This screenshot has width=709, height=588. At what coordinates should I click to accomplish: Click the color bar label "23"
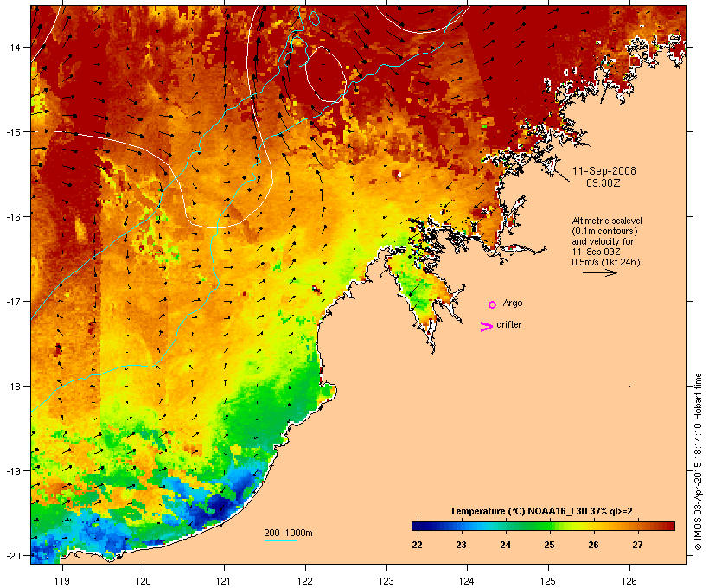coord(461,545)
